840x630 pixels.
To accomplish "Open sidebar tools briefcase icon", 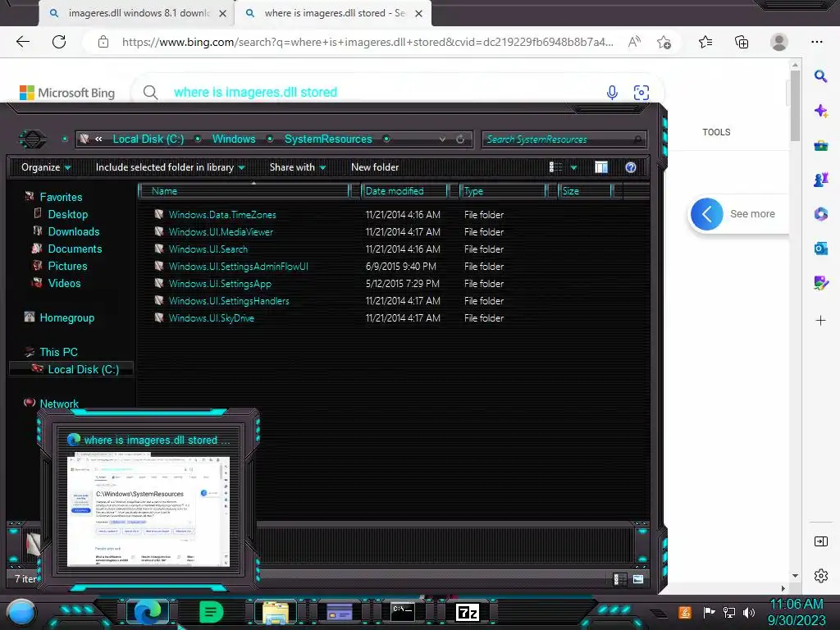I will (x=820, y=145).
